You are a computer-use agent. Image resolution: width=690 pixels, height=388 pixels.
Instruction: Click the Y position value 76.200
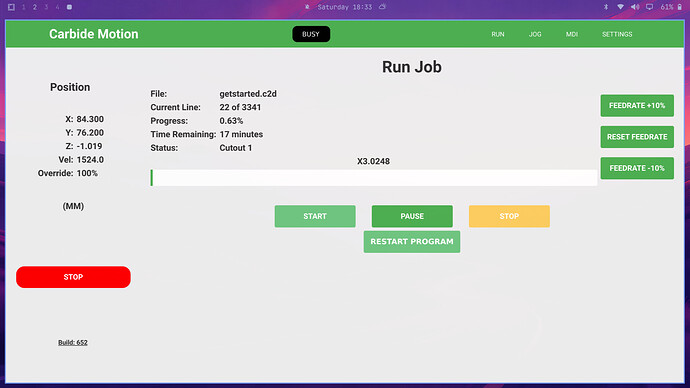pos(90,133)
